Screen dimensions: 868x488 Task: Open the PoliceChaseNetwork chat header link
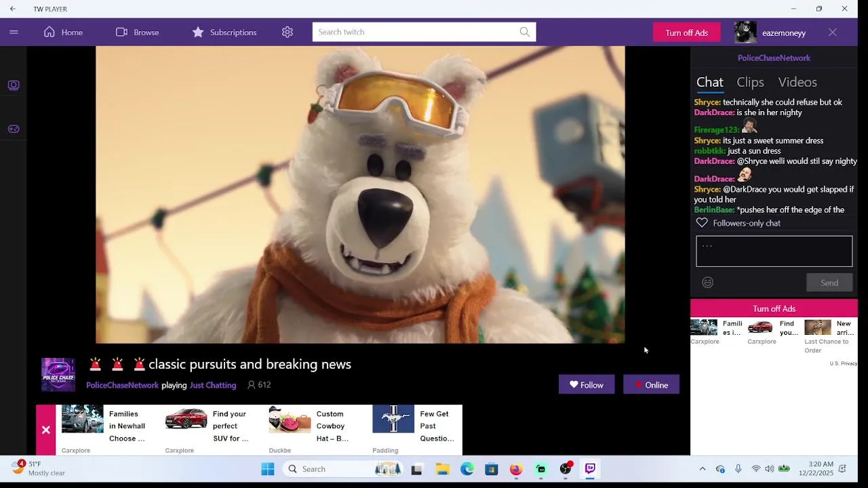click(774, 58)
